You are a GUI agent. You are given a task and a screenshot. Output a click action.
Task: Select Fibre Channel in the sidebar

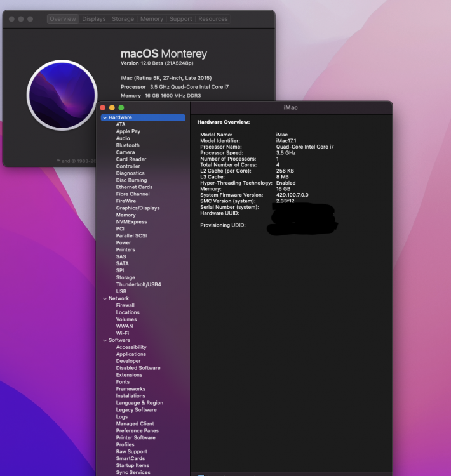(133, 194)
